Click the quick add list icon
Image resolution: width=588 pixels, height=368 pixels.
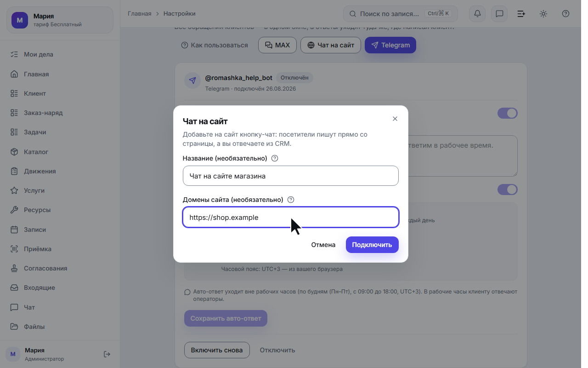click(521, 14)
